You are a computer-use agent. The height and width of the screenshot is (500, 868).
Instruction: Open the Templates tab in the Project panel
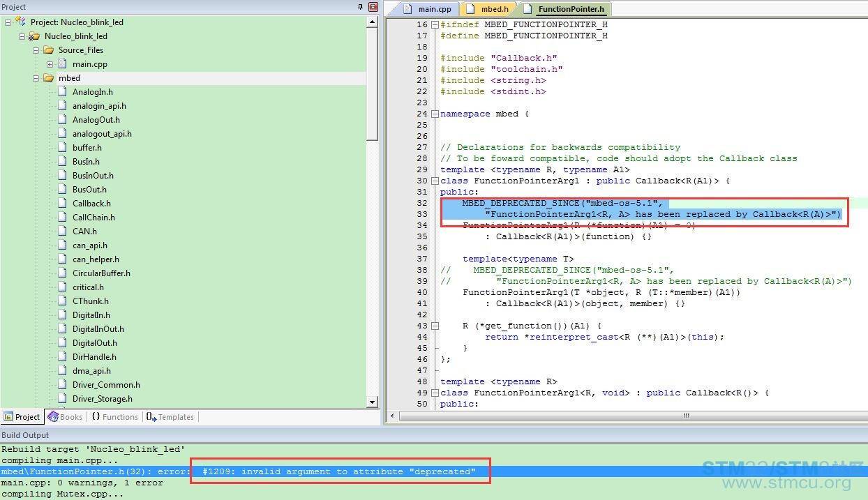point(170,417)
